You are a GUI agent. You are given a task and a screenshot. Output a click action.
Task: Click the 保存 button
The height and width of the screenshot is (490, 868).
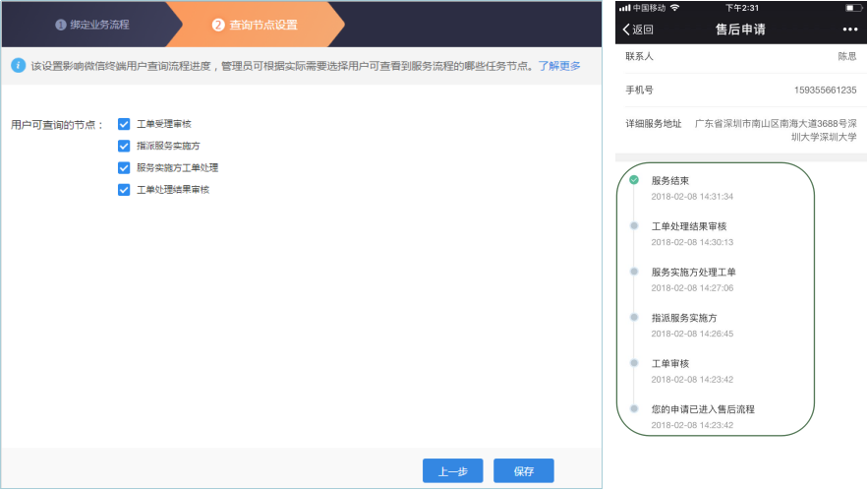tap(523, 471)
